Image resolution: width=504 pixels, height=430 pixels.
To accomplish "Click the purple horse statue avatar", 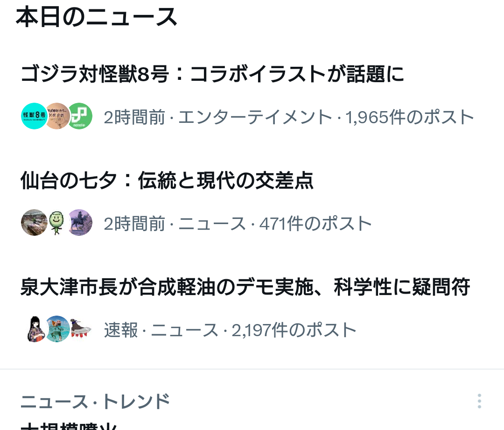I will pos(79,223).
